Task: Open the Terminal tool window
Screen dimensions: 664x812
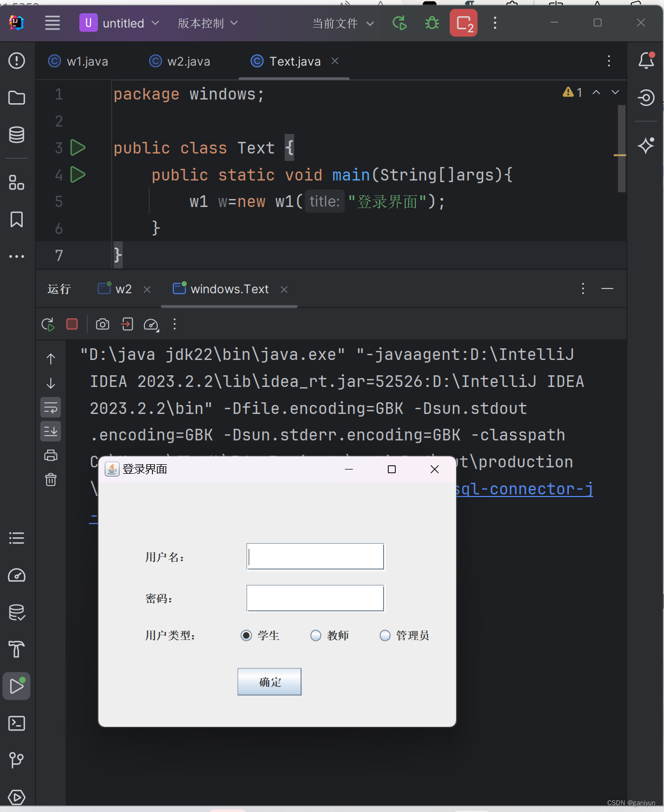Action: (x=16, y=724)
